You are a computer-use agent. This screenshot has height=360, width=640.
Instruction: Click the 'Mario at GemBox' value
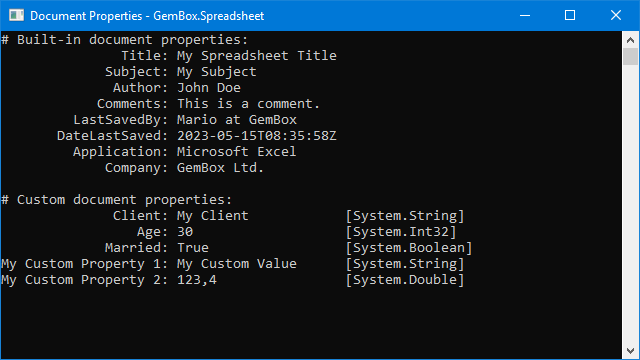click(237, 120)
